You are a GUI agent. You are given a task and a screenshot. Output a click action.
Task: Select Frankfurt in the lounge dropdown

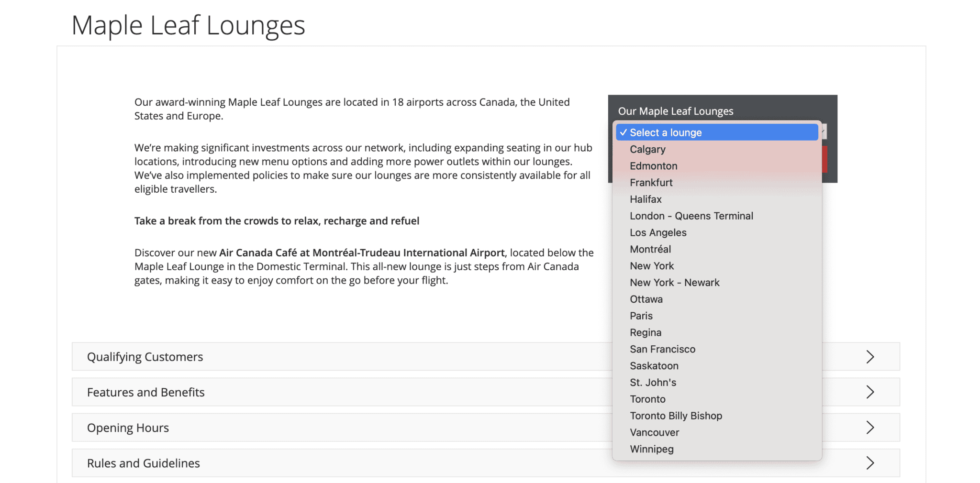click(x=651, y=182)
